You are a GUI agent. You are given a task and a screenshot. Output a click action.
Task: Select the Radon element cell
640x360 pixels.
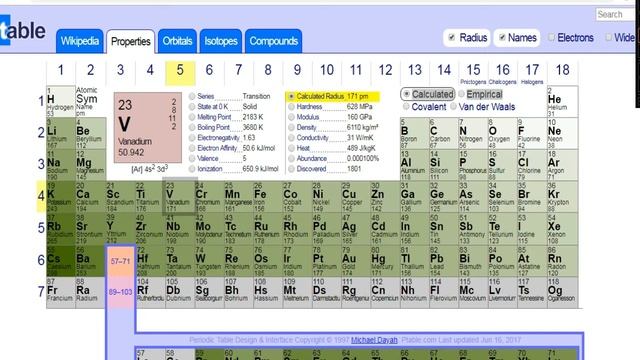(563, 261)
